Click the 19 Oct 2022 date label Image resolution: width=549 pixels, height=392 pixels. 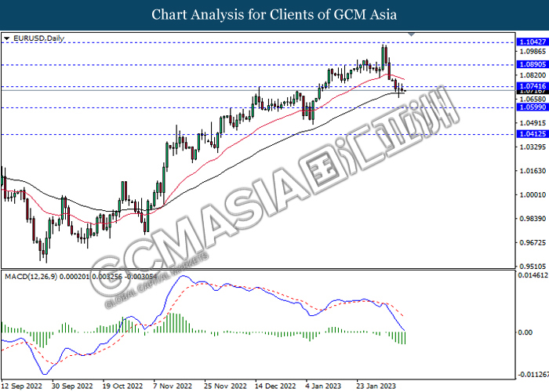pyautogui.click(x=123, y=386)
